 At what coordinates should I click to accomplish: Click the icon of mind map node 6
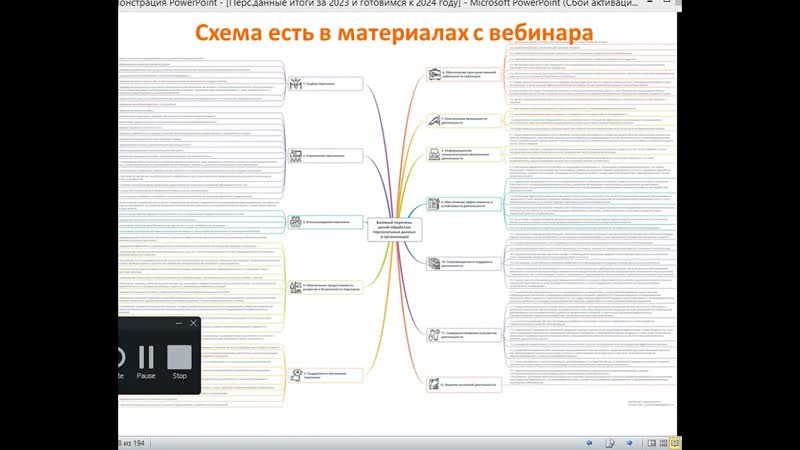pyautogui.click(x=434, y=74)
